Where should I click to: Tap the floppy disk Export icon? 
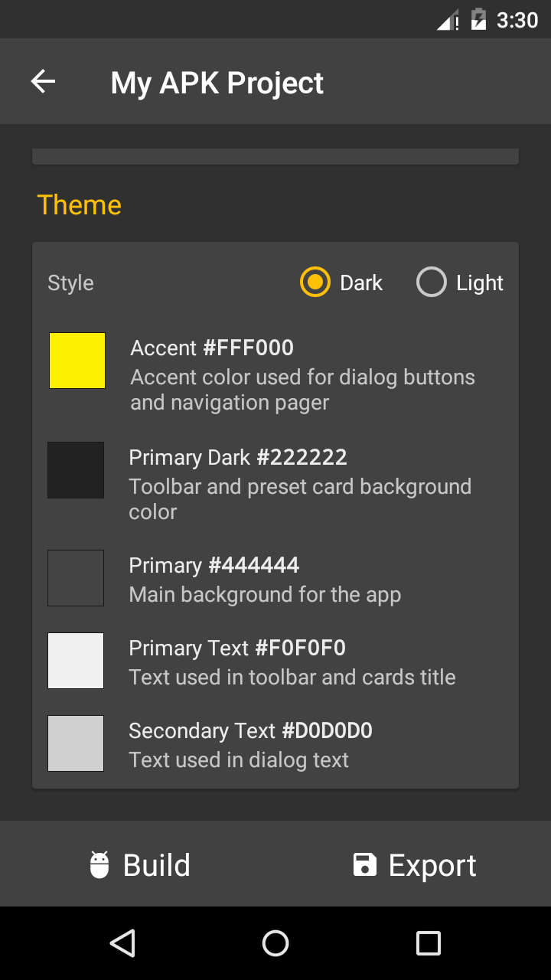(x=364, y=865)
